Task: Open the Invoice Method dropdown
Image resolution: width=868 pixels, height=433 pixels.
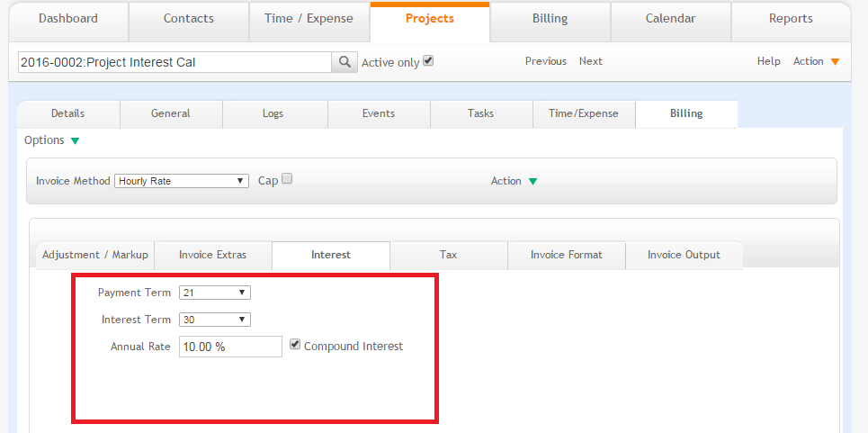Action: coord(182,181)
